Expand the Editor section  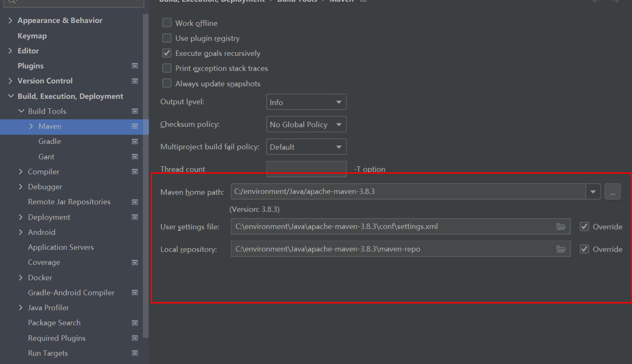click(10, 51)
